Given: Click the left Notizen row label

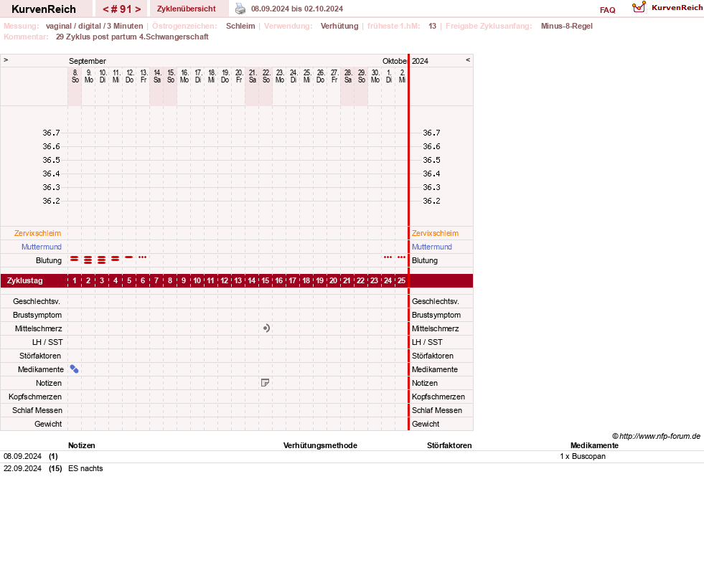Looking at the screenshot, I should (x=49, y=383).
